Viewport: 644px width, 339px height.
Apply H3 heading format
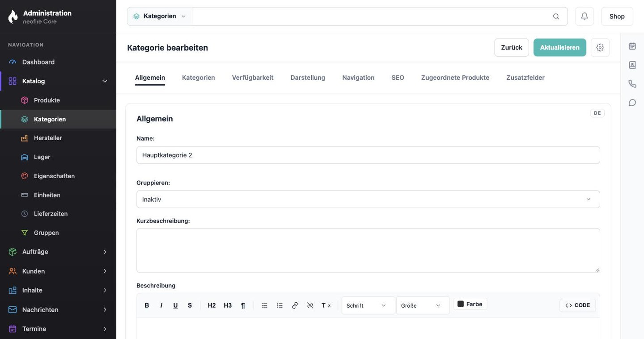tap(228, 305)
